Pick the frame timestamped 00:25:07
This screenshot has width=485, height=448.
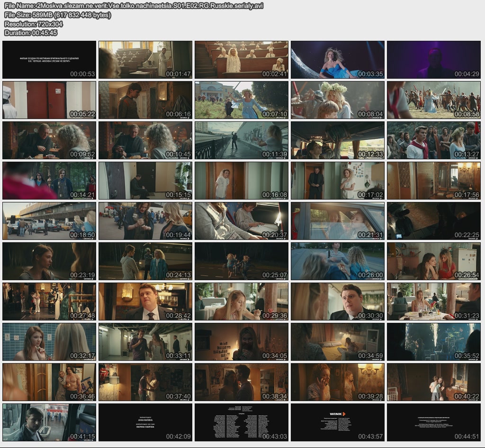pos(241,261)
